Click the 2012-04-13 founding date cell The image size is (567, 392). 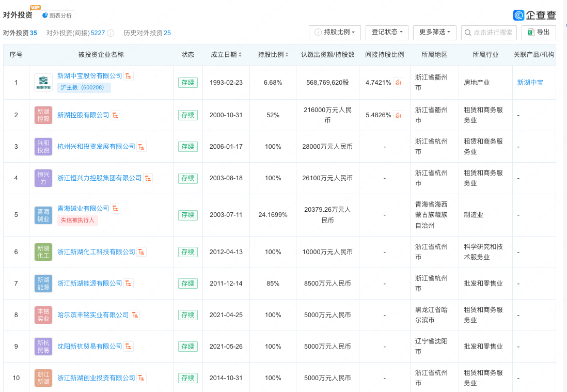point(226,252)
